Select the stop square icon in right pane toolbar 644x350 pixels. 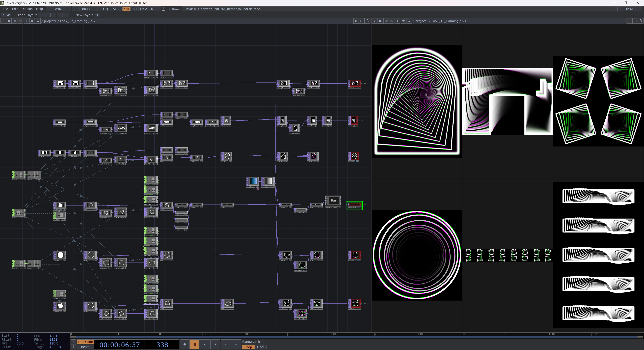(380, 21)
